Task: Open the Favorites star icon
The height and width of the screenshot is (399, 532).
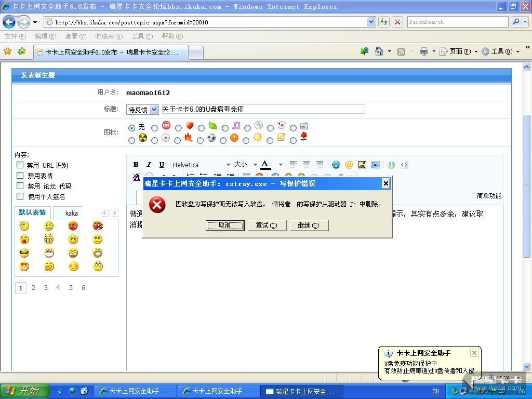Action: pyautogui.click(x=7, y=51)
